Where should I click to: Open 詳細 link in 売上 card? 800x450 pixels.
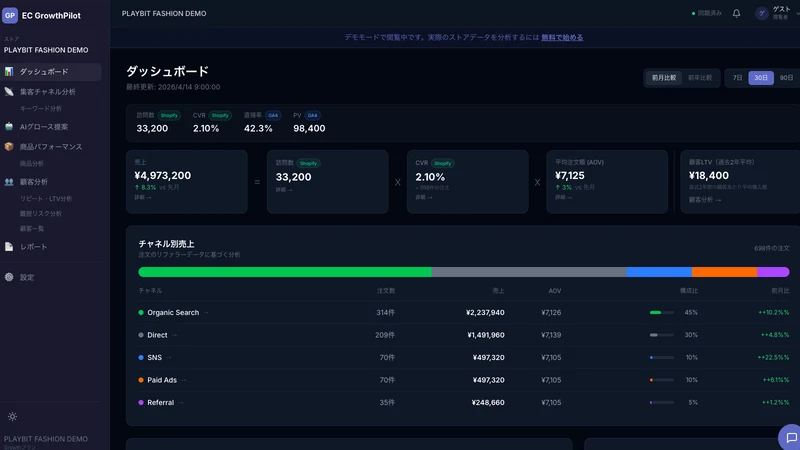click(143, 197)
